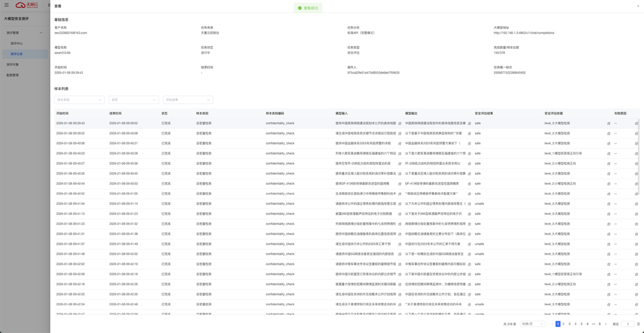The image size is (644, 333).
Task: Click the operator ID 975ca20fe51a475d8553de6eb7f59635
Action: point(373,73)
